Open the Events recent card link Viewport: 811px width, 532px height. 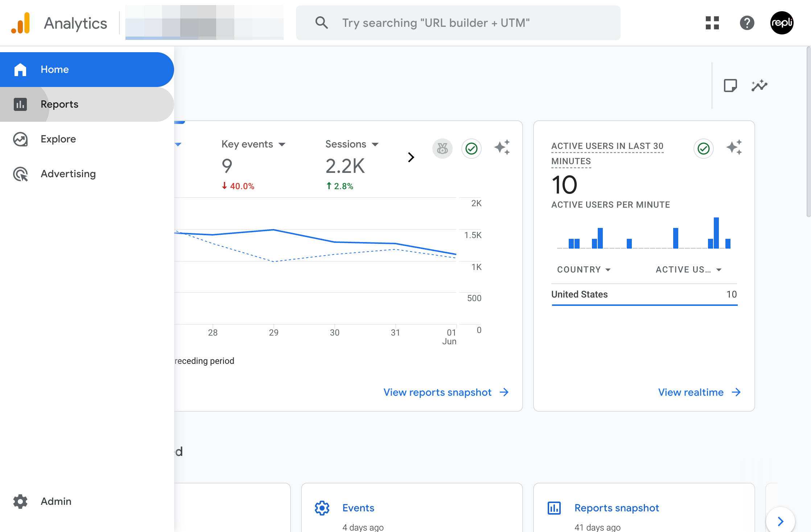[x=358, y=508]
